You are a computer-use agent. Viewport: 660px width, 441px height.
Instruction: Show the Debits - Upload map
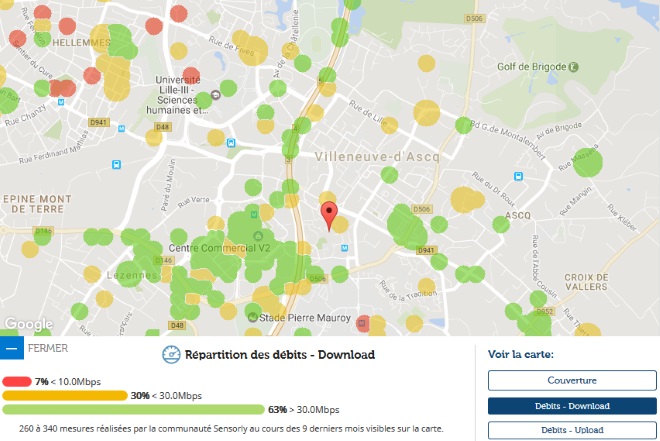point(571,430)
